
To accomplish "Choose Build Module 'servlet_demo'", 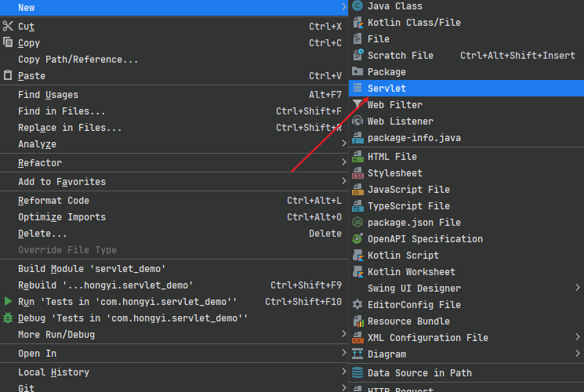I will [x=92, y=269].
